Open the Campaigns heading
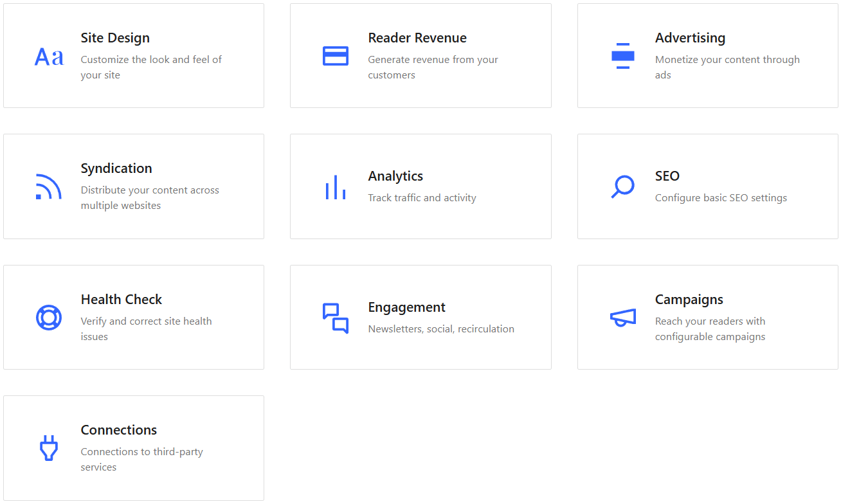The width and height of the screenshot is (841, 504). click(689, 300)
